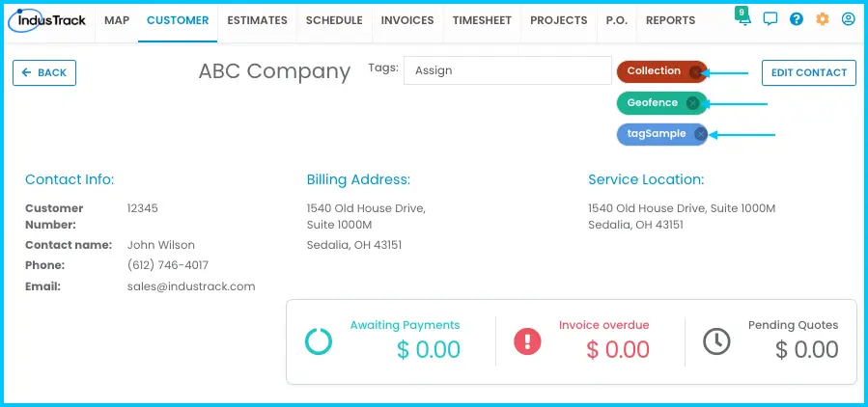Click the Invoice overdue label

pyautogui.click(x=604, y=325)
